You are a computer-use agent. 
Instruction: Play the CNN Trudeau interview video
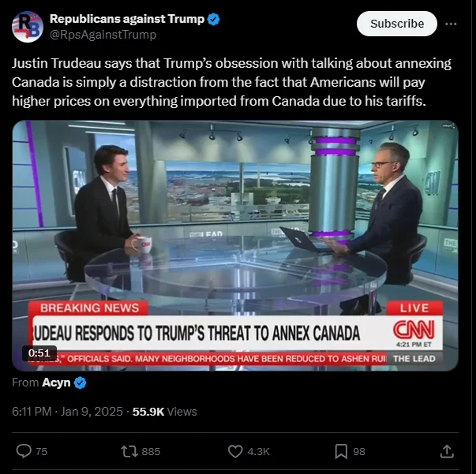coord(235,245)
